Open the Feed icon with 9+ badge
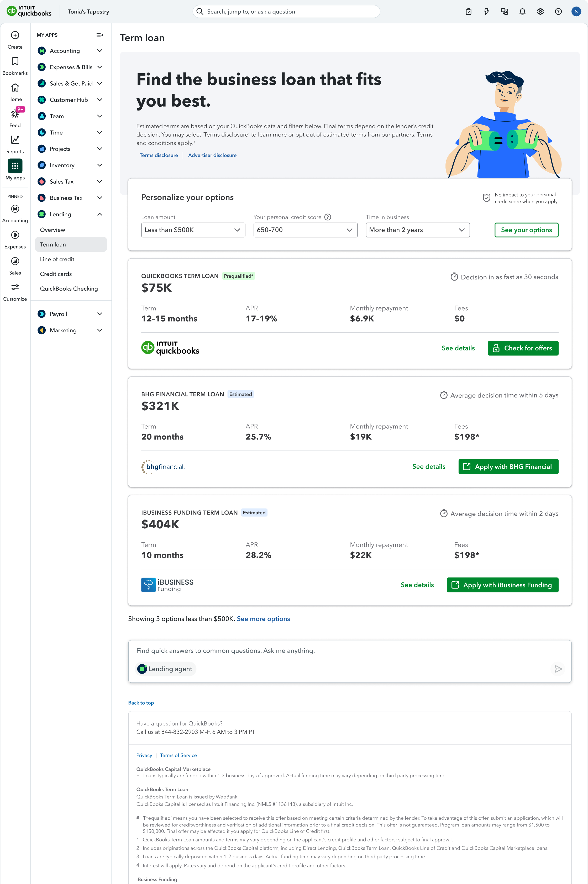This screenshot has width=588, height=884. (15, 113)
